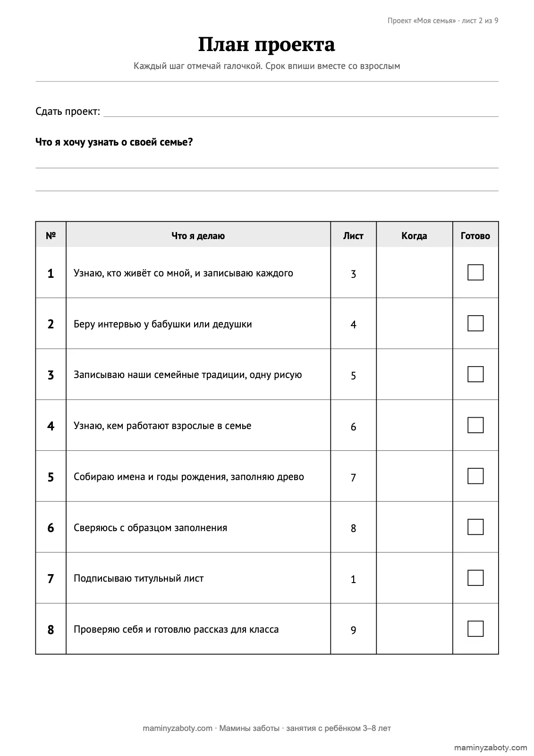
Task: Click the Лист column header
Action: [353, 236]
